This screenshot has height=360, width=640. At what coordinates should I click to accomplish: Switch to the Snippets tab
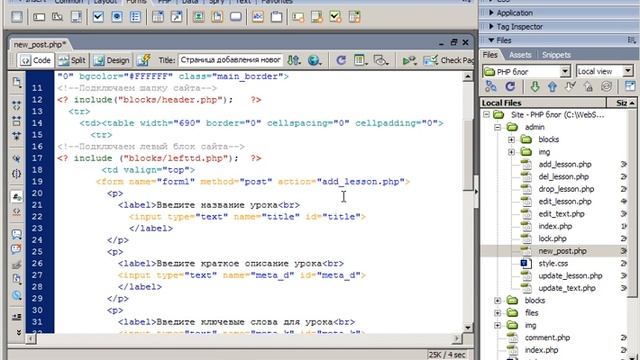tap(556, 55)
